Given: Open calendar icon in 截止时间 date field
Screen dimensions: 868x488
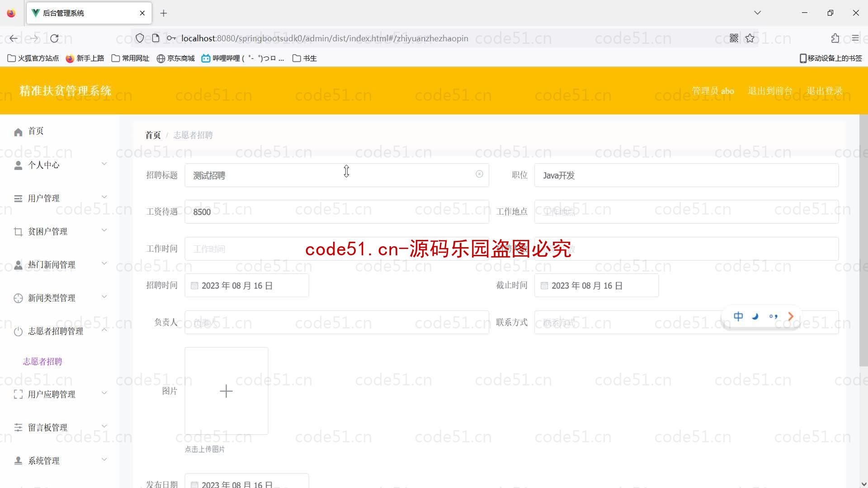Looking at the screenshot, I should tap(544, 286).
